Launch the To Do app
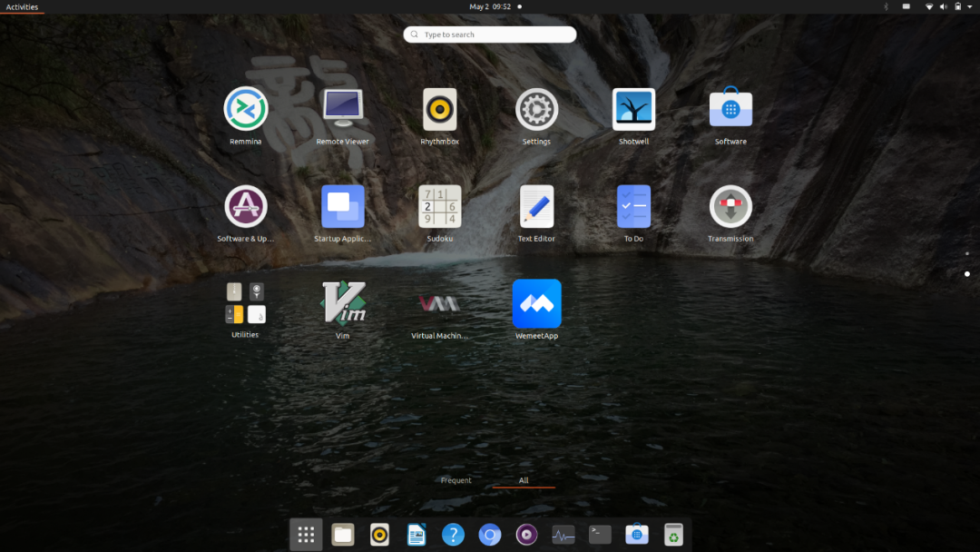Screen dimensions: 980x552 pos(633,213)
